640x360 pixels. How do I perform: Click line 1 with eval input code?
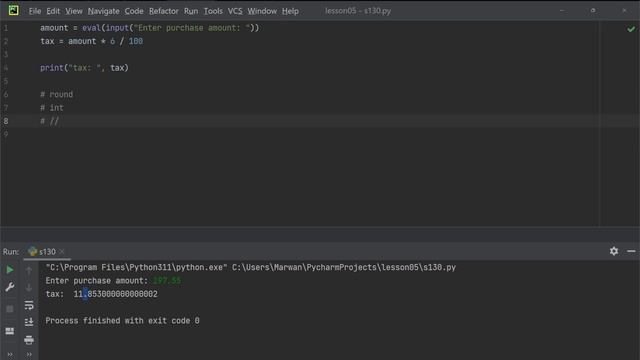[x=149, y=28]
